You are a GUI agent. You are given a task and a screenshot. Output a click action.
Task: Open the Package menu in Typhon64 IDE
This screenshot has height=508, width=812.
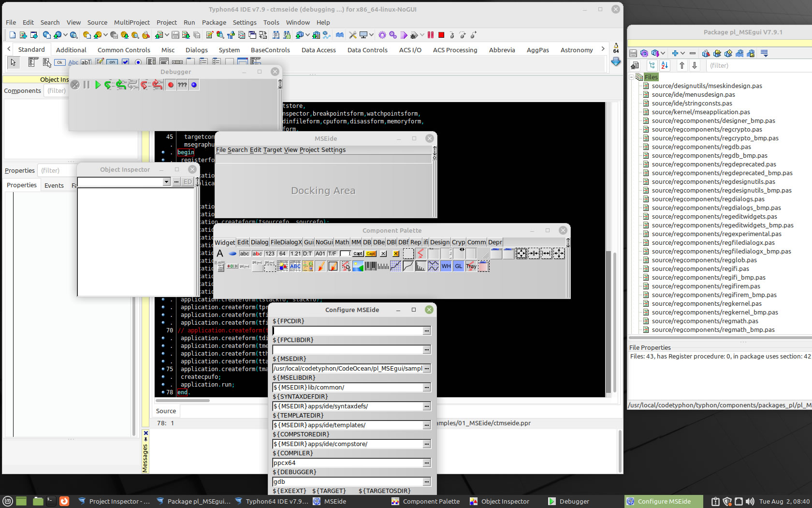coord(214,22)
